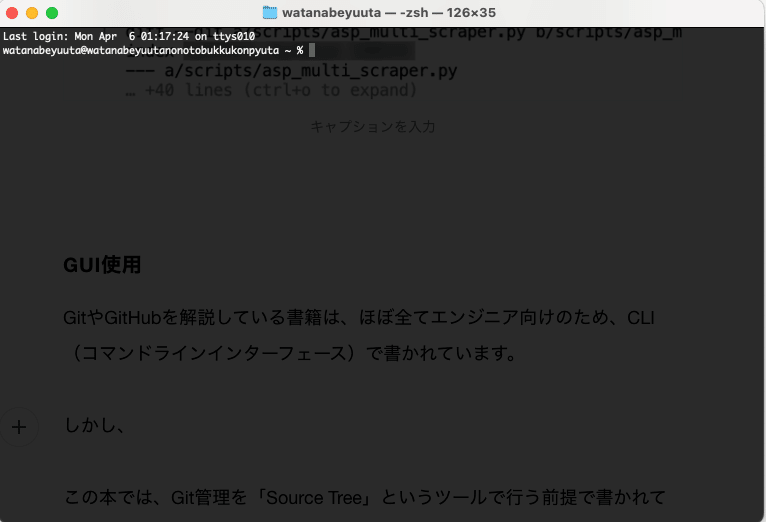
Task: Click the 'この本では、Git管理を' paragraph start
Action: pos(150,497)
